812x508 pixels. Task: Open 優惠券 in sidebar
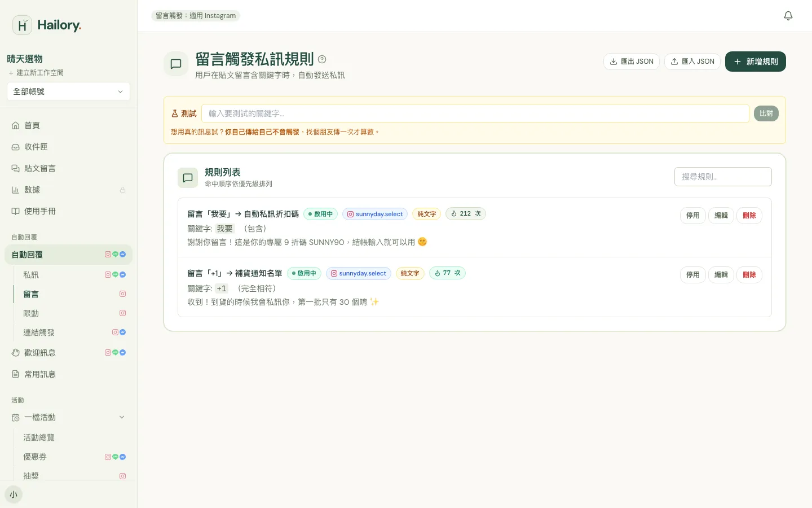pyautogui.click(x=73, y=457)
